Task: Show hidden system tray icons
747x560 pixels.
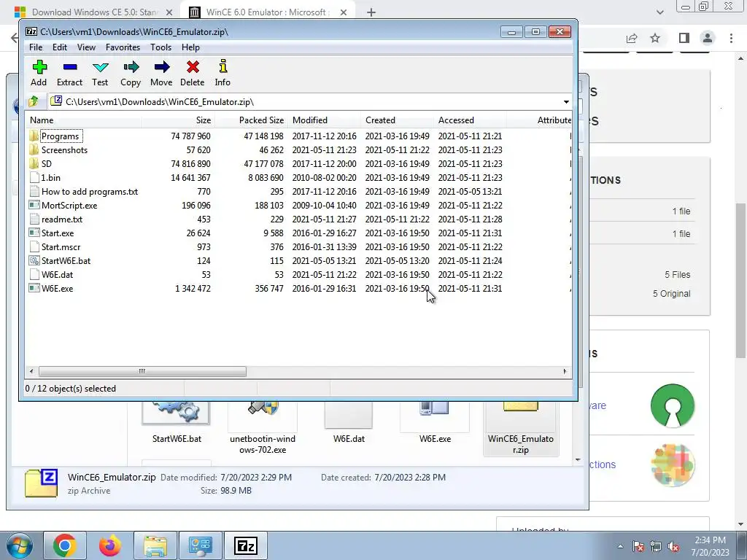Action: click(620, 547)
